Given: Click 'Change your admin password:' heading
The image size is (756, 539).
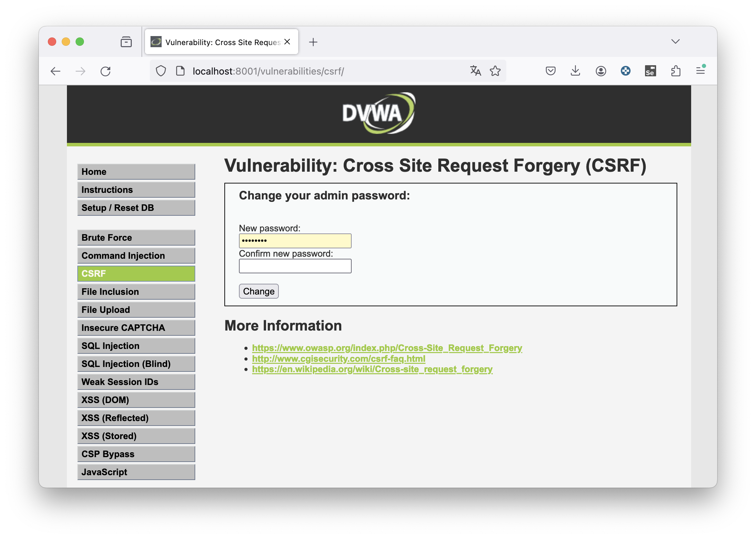Looking at the screenshot, I should 325,196.
